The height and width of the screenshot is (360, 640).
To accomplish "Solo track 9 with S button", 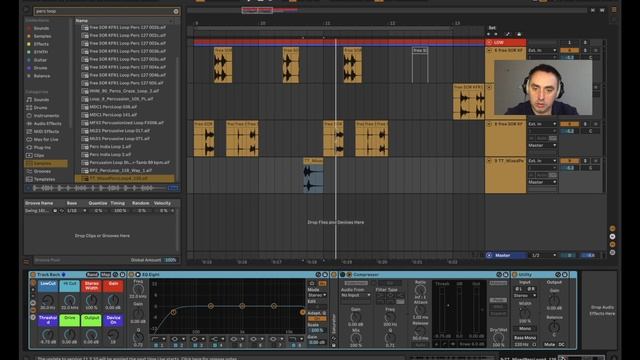I will tap(585, 161).
